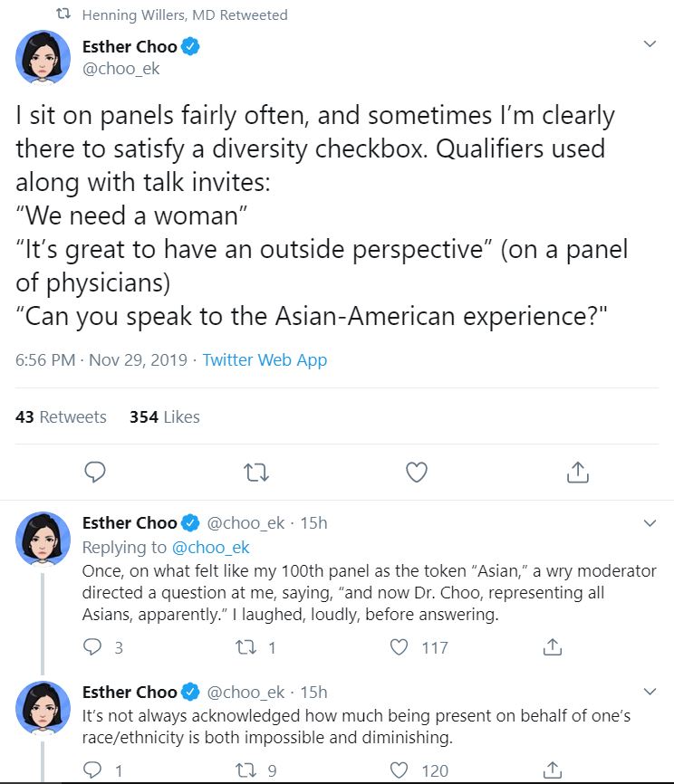The height and width of the screenshot is (784, 674).
Task: Open the "Replying to @choo_ek" mention link
Action: (211, 547)
